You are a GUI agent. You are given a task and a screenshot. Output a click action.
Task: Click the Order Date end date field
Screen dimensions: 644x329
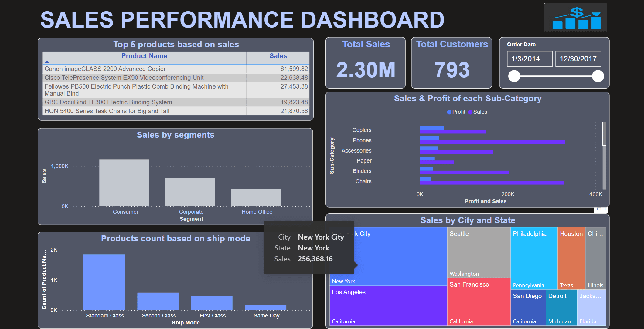coord(578,59)
